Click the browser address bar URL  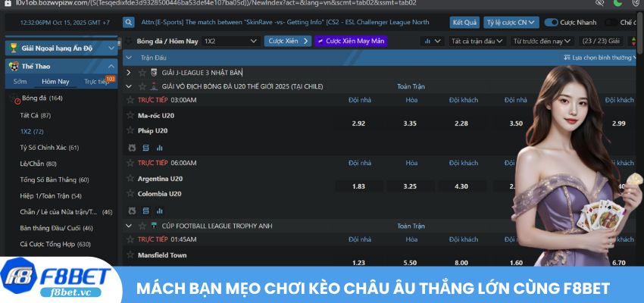coord(216,3)
